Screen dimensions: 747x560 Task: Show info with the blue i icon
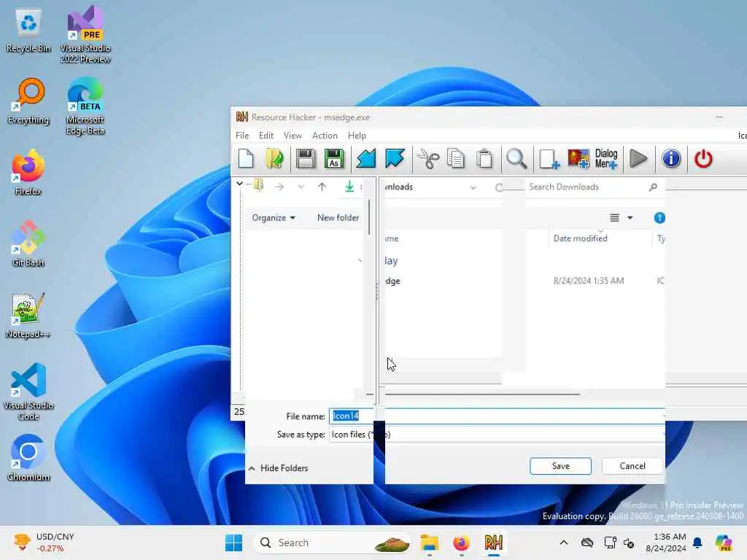click(x=671, y=158)
